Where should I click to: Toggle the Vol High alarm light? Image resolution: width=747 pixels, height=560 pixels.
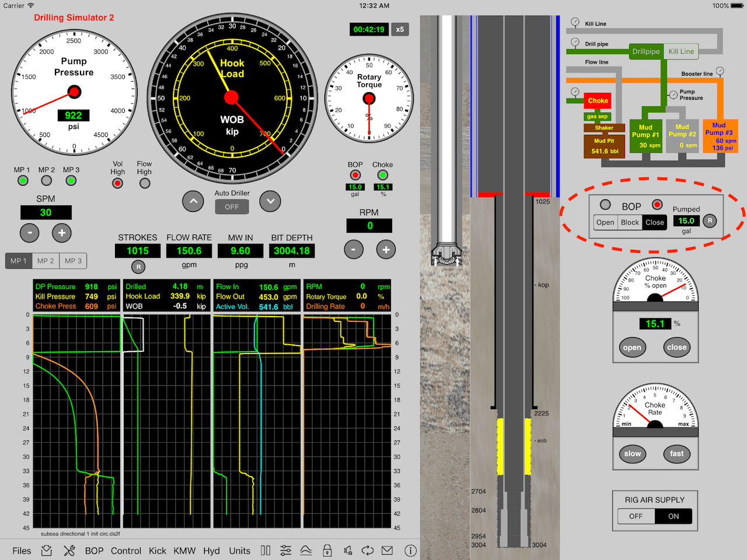coord(117,183)
